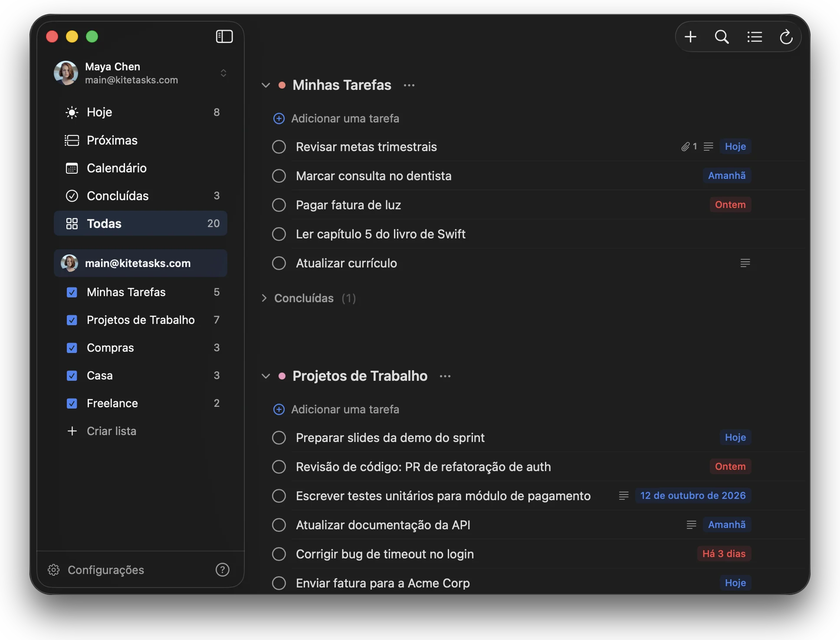Click notes icon on Escrever testes unitários task
The height and width of the screenshot is (640, 840).
click(x=623, y=495)
